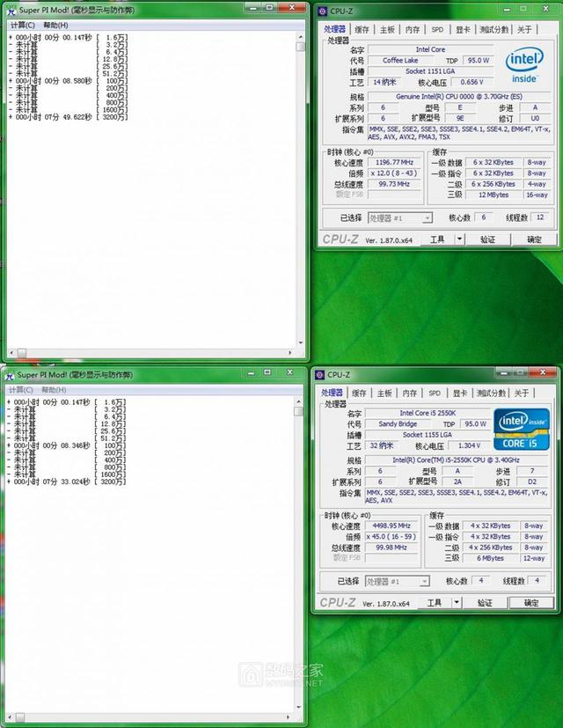Open the 关于 tab in the Sandy Bridge CPU-Z
Screen dimensions: 563x728
coord(522,393)
